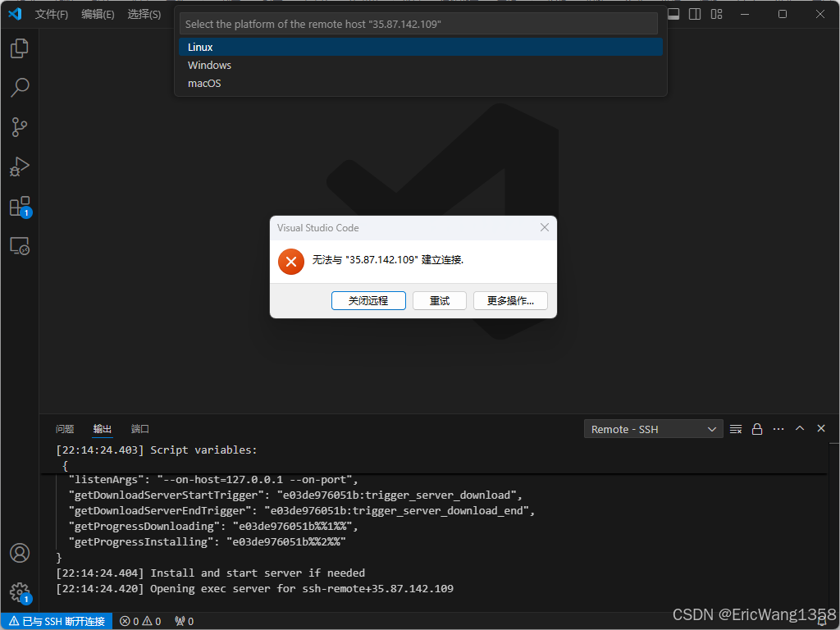The width and height of the screenshot is (840, 630).
Task: Click the red error icon in dialog
Action: point(291,262)
